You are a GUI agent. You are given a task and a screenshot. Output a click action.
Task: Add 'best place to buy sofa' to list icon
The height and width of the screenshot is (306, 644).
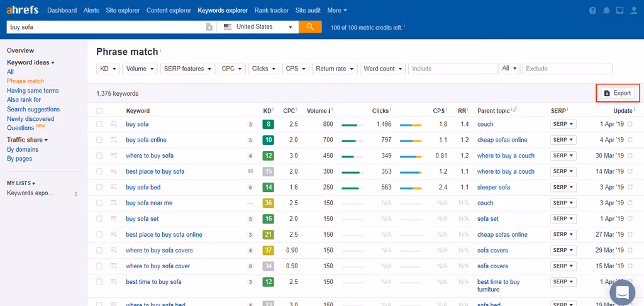(x=114, y=171)
